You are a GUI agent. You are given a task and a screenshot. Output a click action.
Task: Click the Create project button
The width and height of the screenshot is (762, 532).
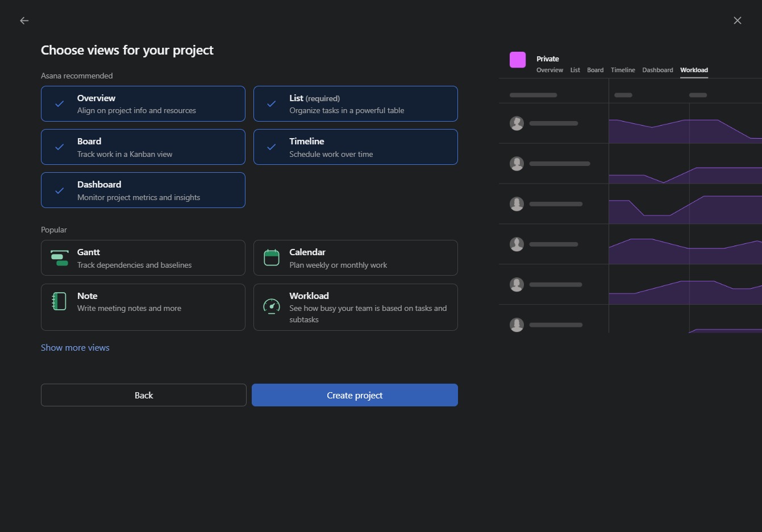(x=355, y=395)
